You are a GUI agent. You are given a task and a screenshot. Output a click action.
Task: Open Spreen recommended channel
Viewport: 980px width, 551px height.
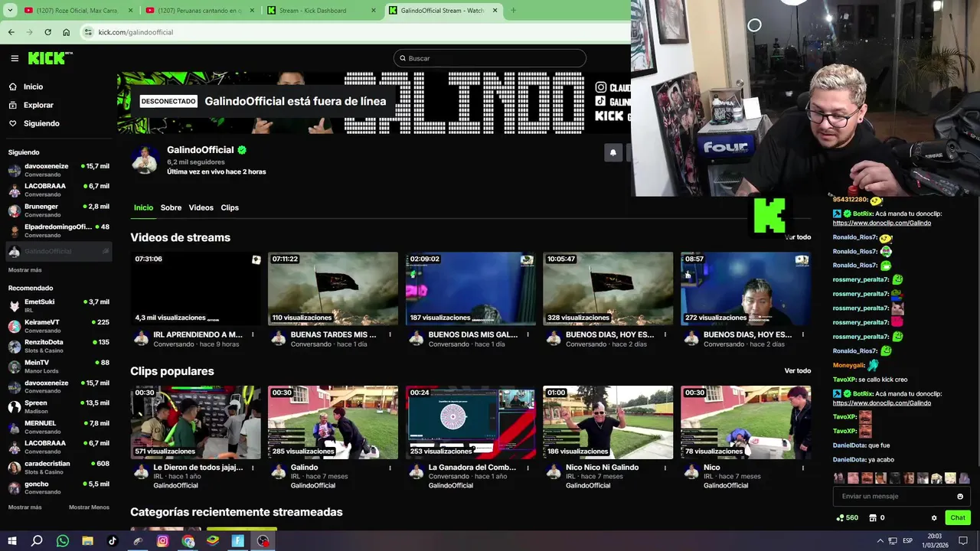[59, 406]
